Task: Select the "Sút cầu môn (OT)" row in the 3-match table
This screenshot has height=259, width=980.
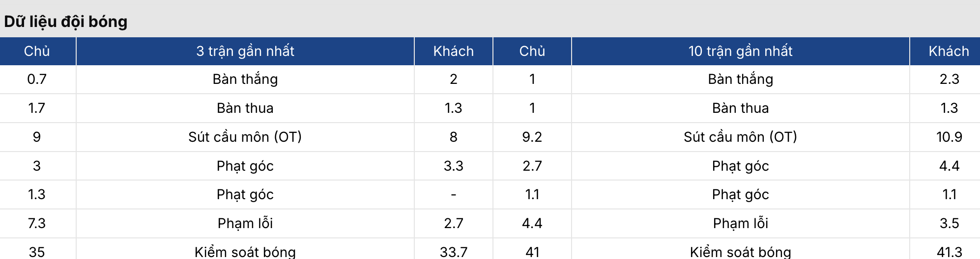Action: coord(245,137)
